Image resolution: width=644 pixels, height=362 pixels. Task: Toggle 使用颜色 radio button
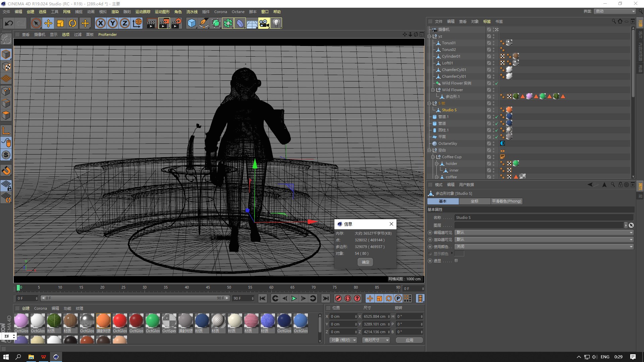coord(430,247)
